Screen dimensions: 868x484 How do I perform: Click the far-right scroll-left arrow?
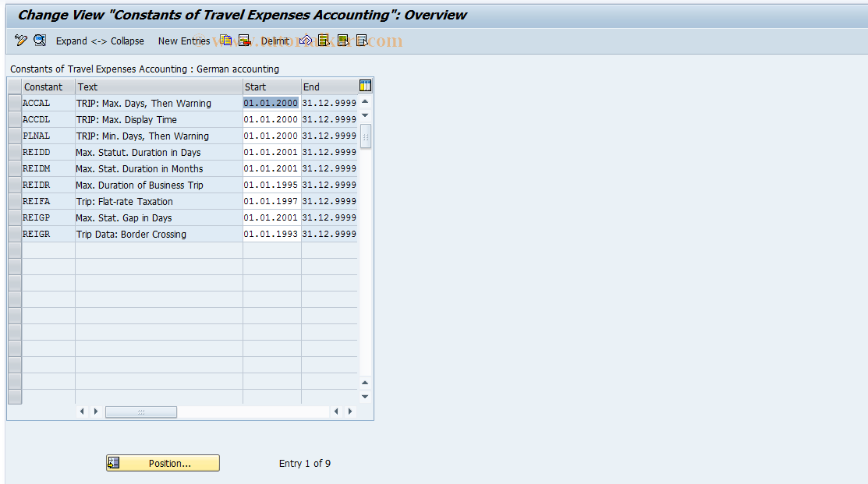point(336,412)
